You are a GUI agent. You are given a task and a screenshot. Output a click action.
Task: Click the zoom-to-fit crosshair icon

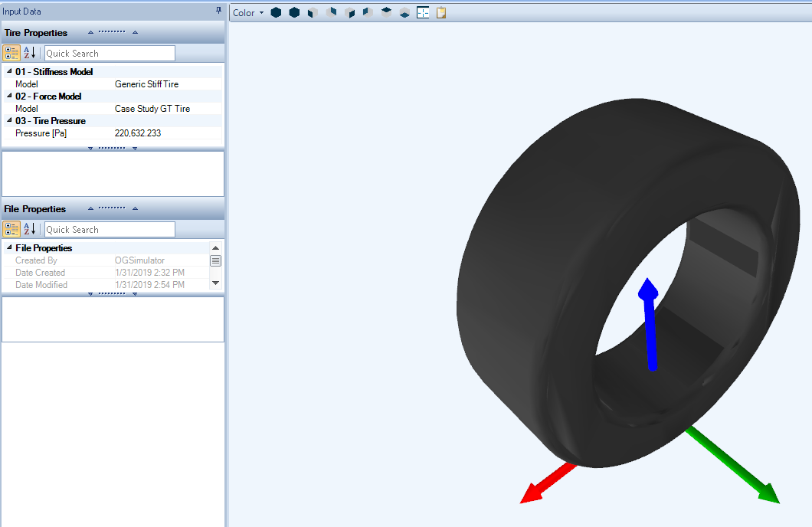pyautogui.click(x=423, y=12)
